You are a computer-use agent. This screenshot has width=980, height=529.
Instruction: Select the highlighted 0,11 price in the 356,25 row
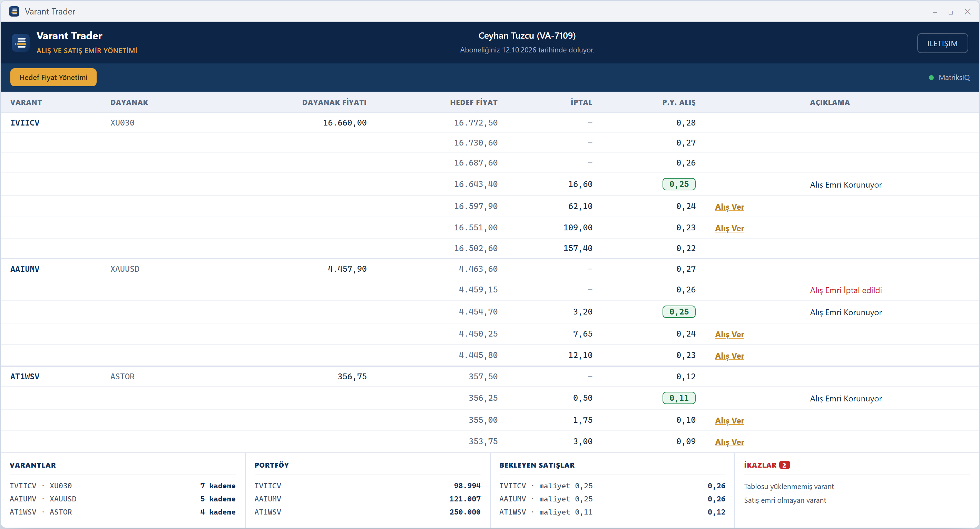[679, 398]
